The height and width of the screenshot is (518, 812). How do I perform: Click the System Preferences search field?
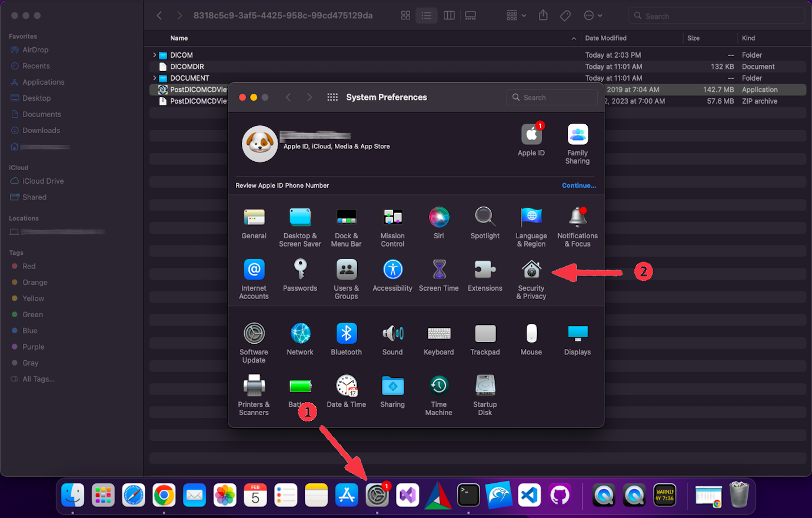tap(551, 97)
